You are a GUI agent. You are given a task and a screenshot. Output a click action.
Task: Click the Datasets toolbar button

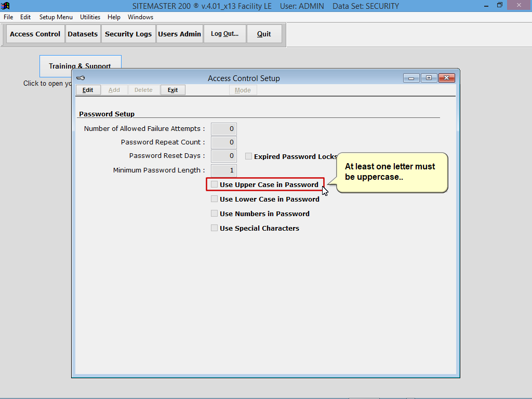point(83,34)
